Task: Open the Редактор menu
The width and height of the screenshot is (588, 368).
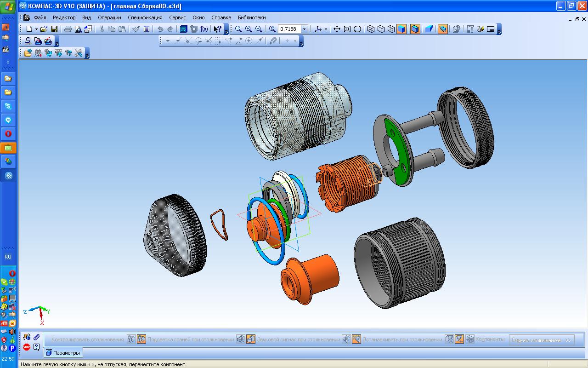Action: point(64,17)
